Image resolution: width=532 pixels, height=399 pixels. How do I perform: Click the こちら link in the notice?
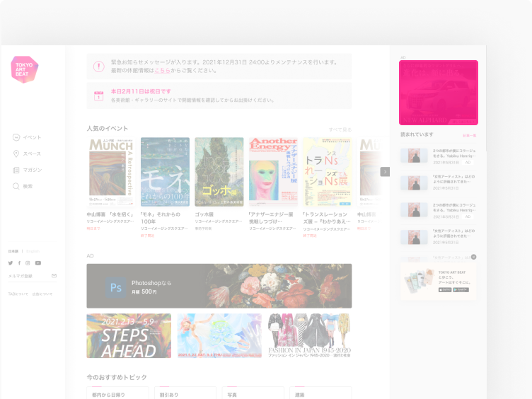(162, 71)
